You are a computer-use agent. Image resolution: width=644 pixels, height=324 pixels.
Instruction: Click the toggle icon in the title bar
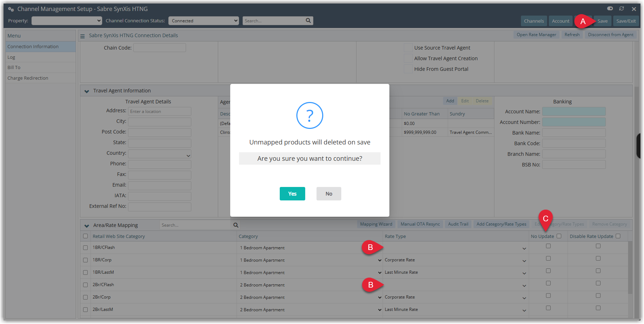click(610, 8)
